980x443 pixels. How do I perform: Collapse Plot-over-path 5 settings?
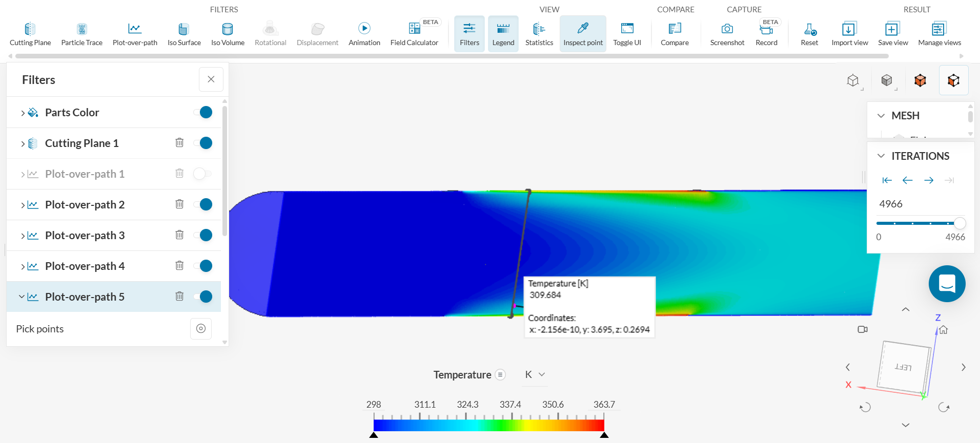(22, 297)
